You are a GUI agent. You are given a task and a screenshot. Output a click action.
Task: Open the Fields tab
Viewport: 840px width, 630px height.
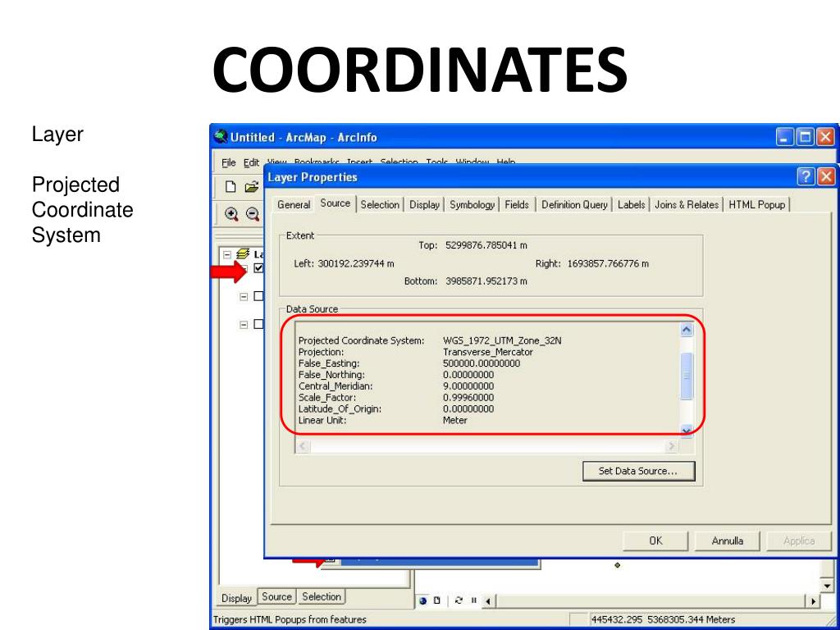coord(517,204)
